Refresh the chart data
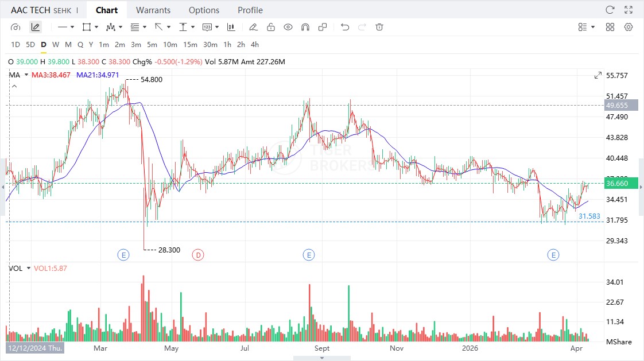 610,10
